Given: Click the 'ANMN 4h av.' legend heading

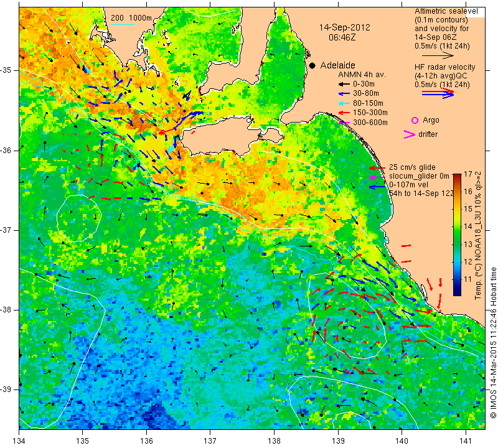Looking at the screenshot, I should (x=362, y=75).
